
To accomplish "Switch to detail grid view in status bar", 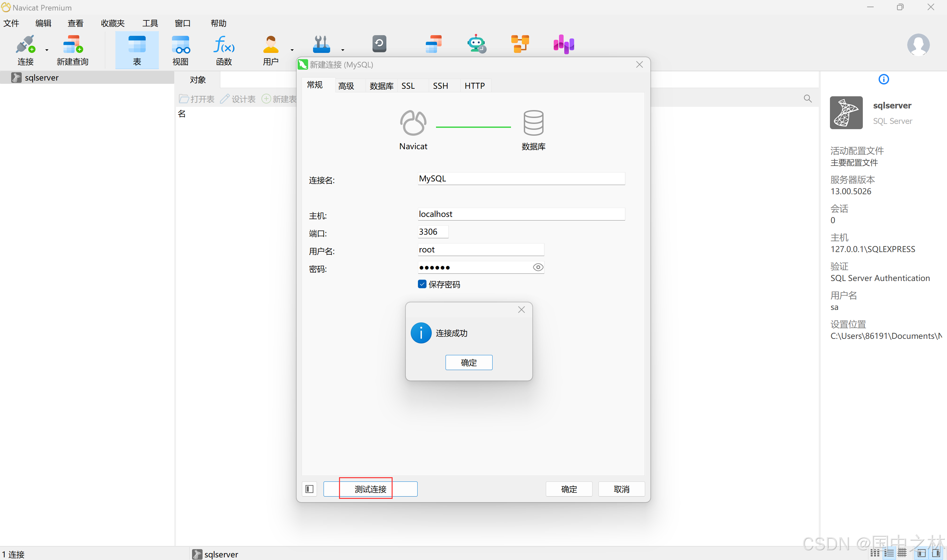I will (x=902, y=553).
